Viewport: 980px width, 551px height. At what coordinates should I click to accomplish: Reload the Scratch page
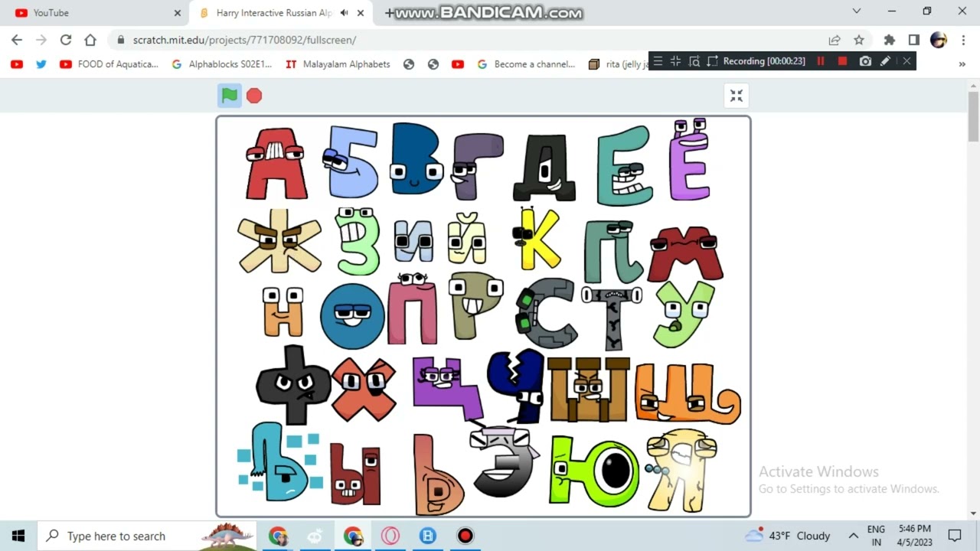66,40
